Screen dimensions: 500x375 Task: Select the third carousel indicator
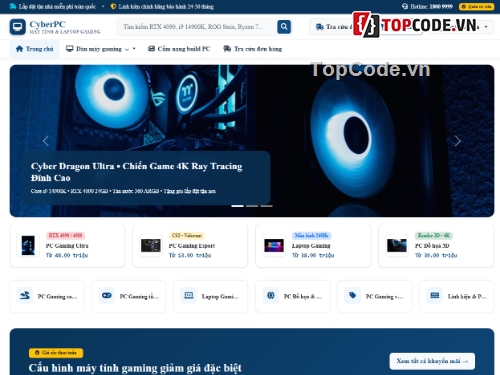click(266, 206)
